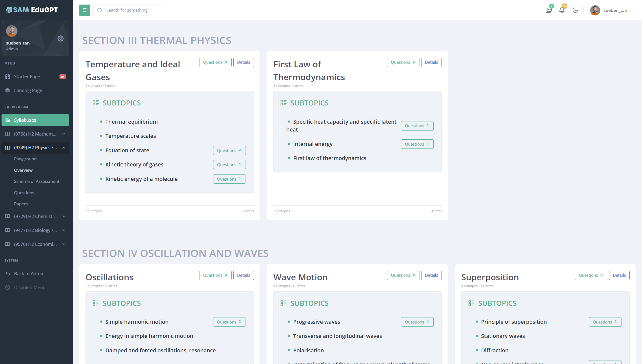
Task: Click the green hamburger menu toggle button
Action: tap(85, 10)
